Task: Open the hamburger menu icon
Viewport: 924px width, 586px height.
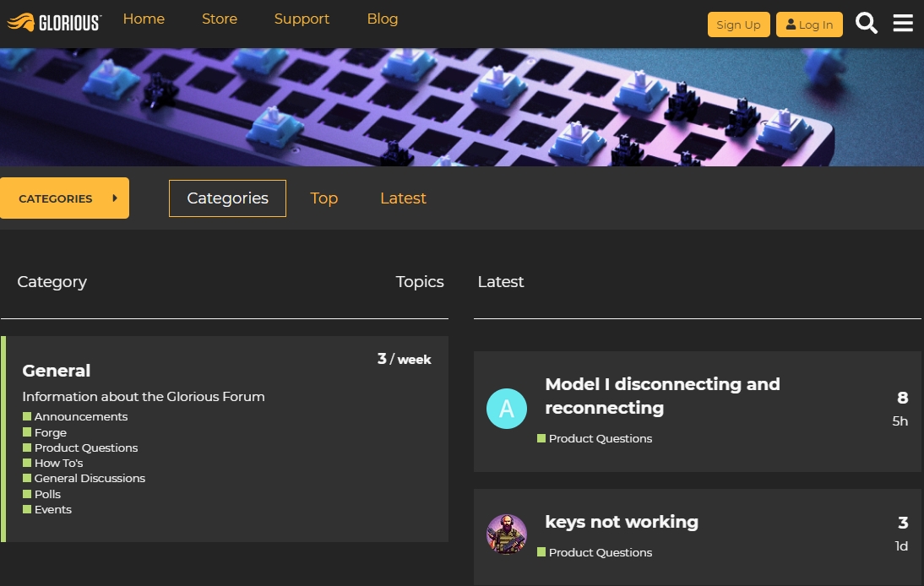Action: [x=903, y=24]
